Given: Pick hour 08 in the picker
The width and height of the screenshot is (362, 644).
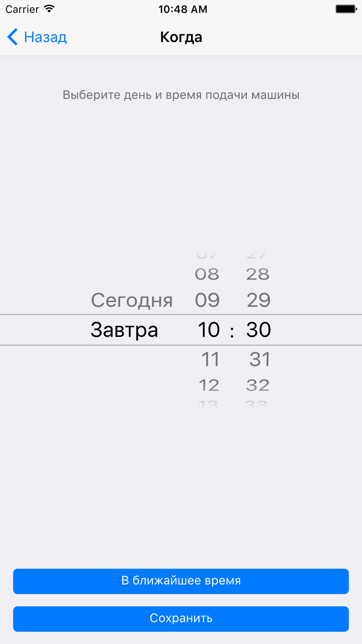Looking at the screenshot, I should point(207,274).
